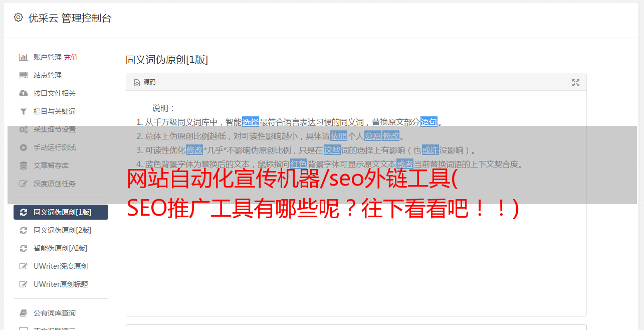Viewport: 644px width, 330px height.
Task: Click the settings gear icon beside 优采云
Action: pyautogui.click(x=18, y=18)
